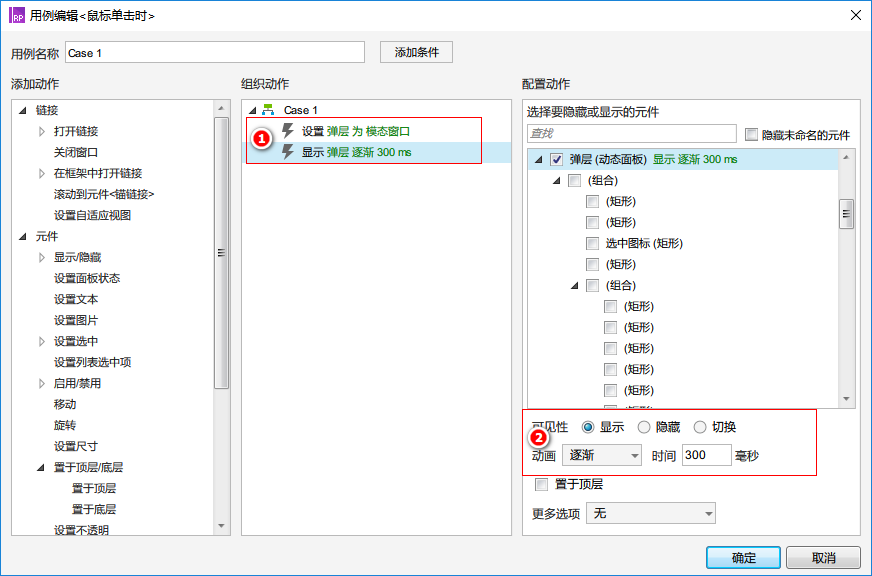This screenshot has height=576, width=872.
Task: Click the widget list scrollbar up arrow
Action: click(846, 158)
